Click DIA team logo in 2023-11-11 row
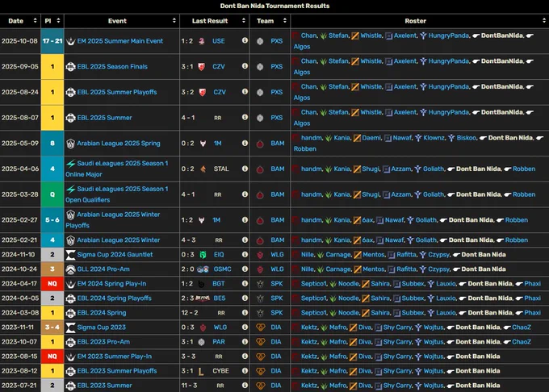The image size is (549, 392). pyautogui.click(x=261, y=327)
